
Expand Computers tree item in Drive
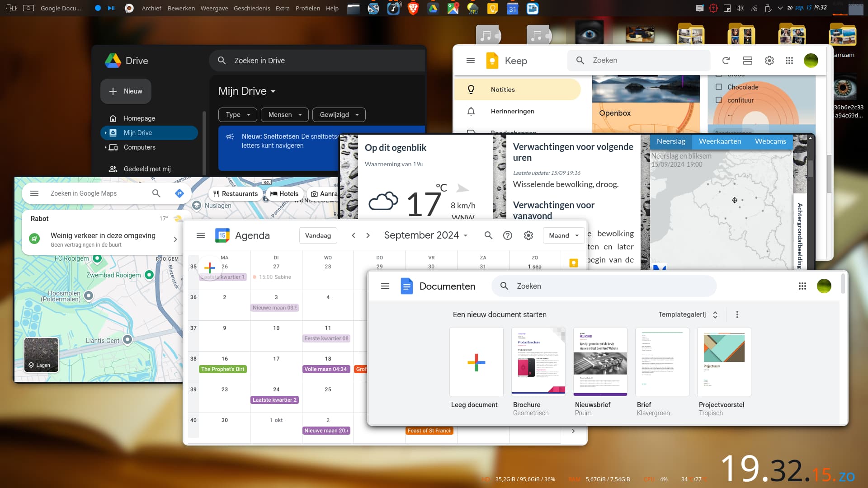point(106,147)
